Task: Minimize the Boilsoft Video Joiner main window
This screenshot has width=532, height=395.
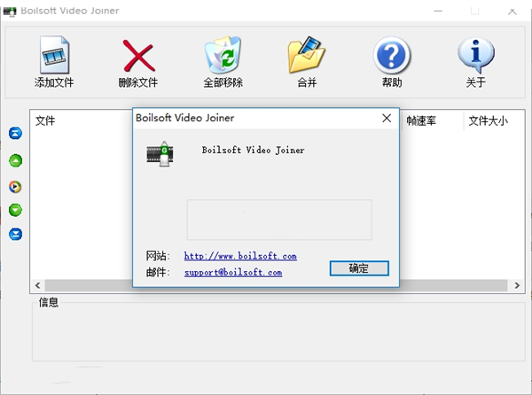Action: [438, 12]
